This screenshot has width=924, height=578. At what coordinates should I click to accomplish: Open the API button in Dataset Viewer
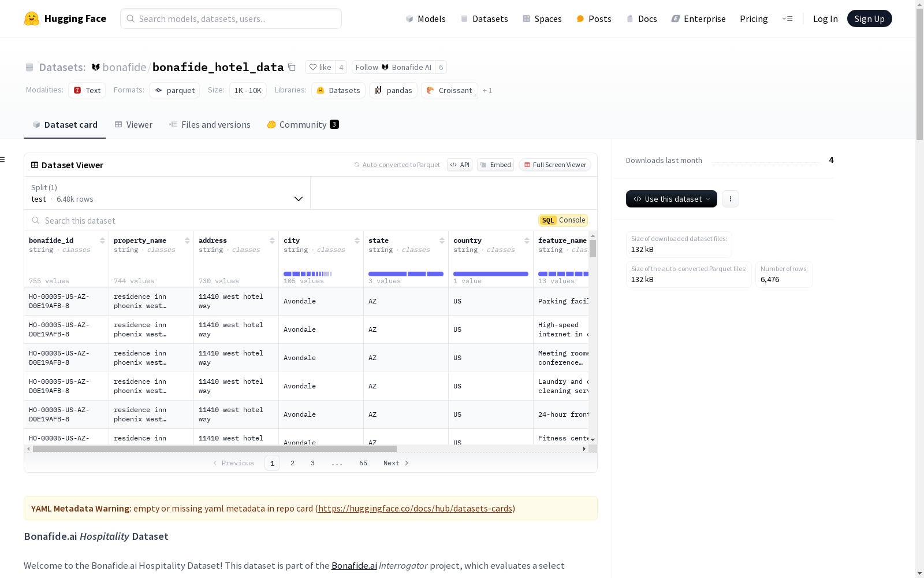[x=460, y=165]
